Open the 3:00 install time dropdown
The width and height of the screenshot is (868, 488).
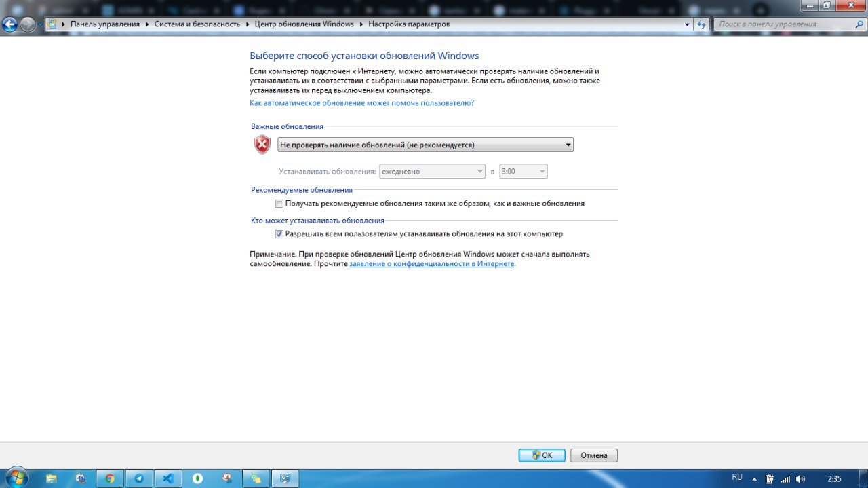[x=523, y=172]
